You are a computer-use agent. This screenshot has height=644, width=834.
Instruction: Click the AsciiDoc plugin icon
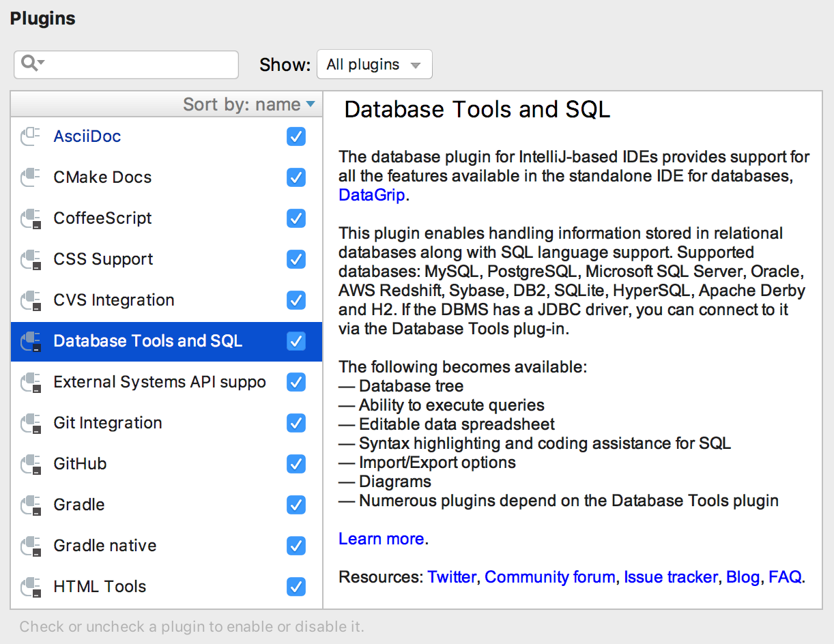tap(31, 136)
